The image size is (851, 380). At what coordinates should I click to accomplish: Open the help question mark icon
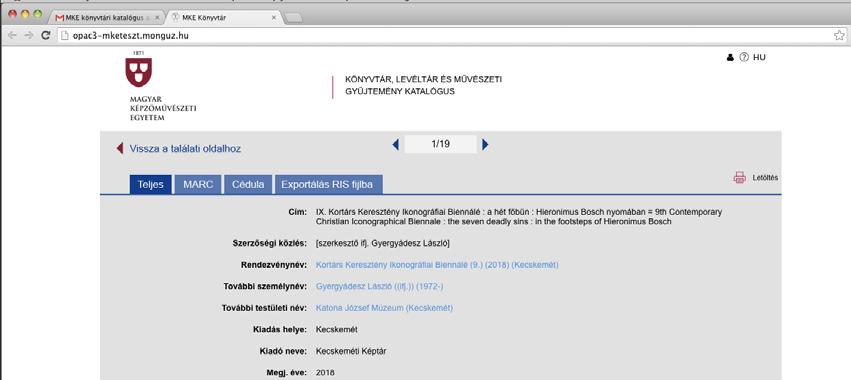pos(744,57)
